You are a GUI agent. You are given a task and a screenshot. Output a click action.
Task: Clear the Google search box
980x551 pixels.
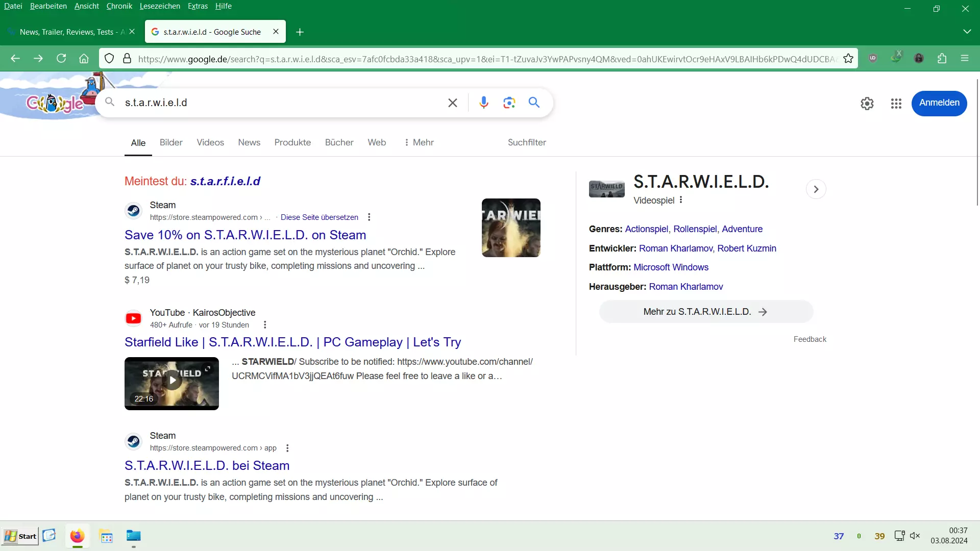(x=453, y=103)
